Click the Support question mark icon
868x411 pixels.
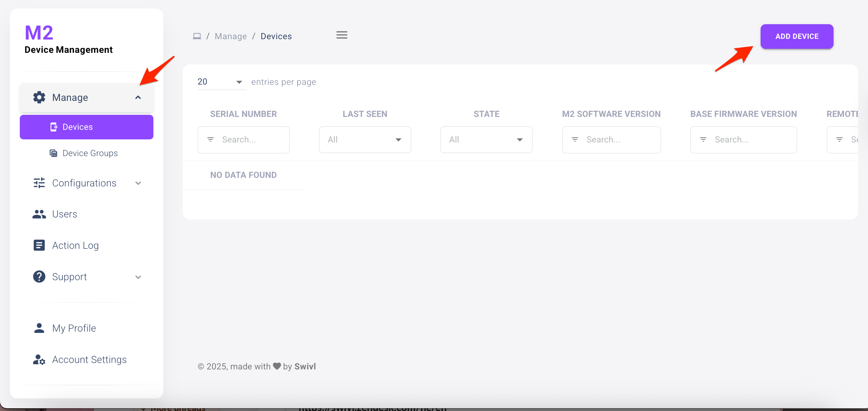tap(39, 277)
